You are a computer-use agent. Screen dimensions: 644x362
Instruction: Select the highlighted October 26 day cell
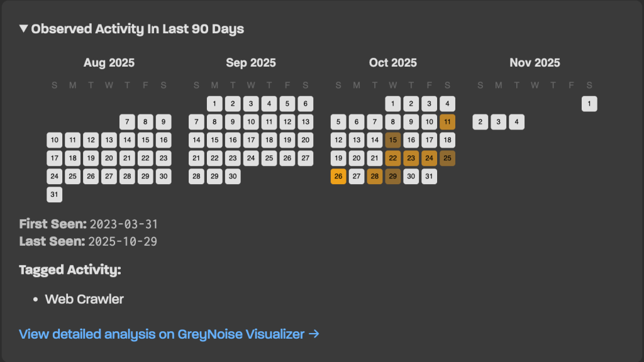(x=338, y=177)
